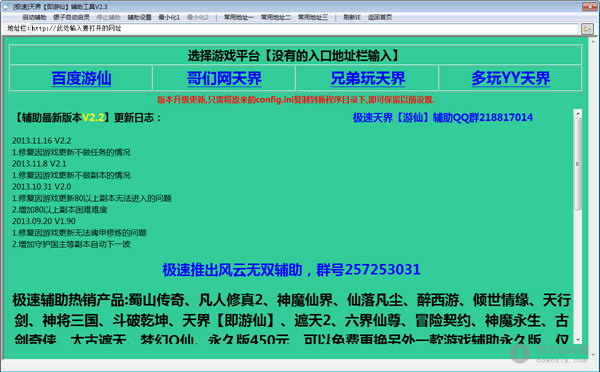The height and width of the screenshot is (372, 600).
Task: Click 返回首页 to return home
Action: 380,17
